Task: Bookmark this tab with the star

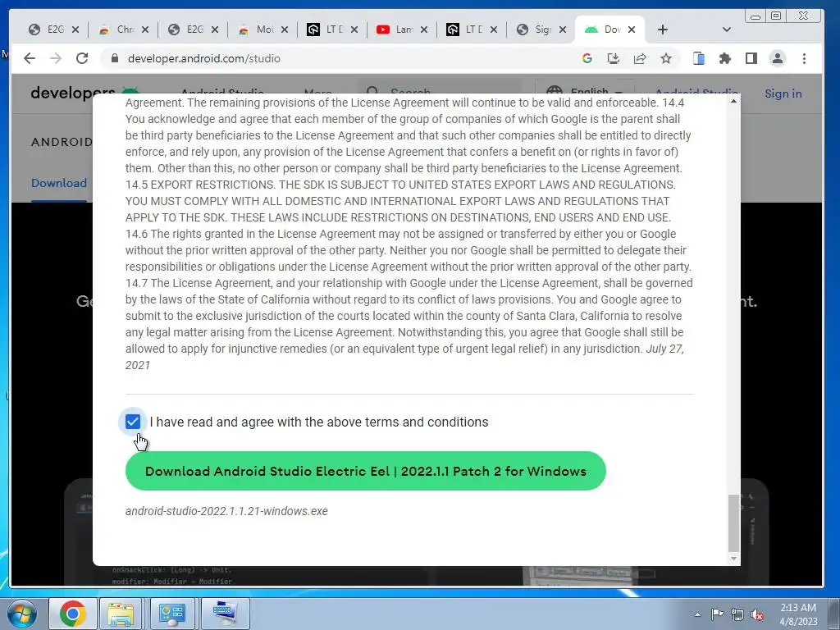Action: coord(666,58)
